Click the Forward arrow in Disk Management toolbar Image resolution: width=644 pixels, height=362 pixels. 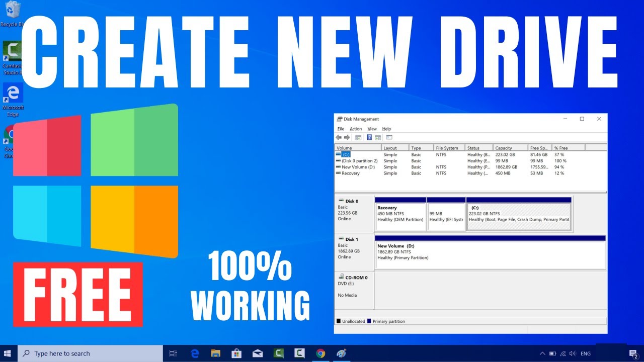click(347, 137)
